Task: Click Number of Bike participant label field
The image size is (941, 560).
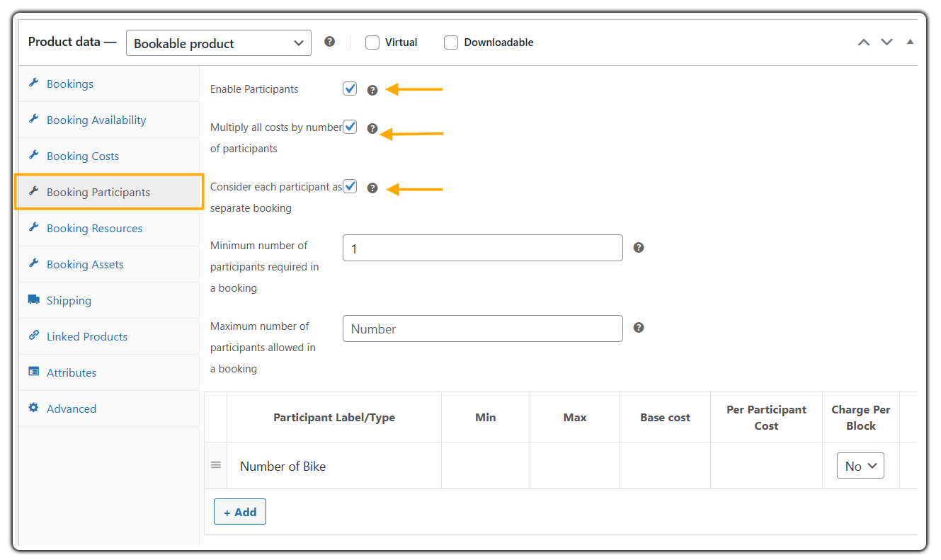Action: click(x=334, y=466)
